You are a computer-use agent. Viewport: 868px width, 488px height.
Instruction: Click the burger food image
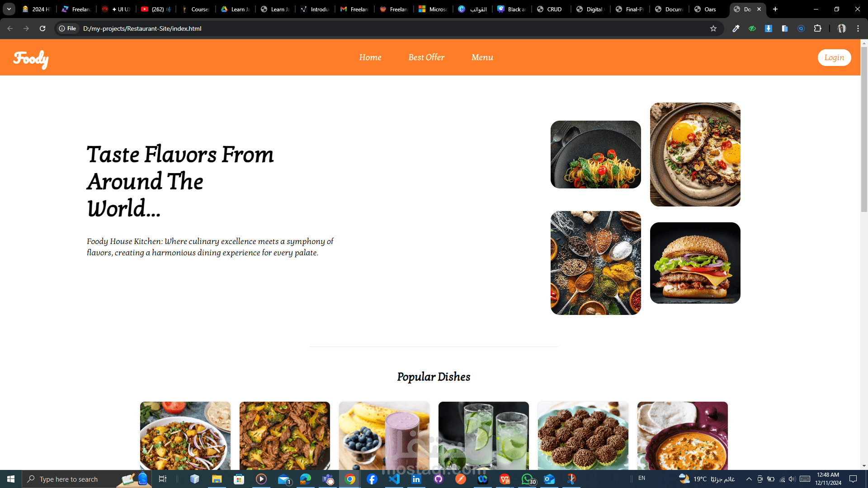(x=695, y=263)
